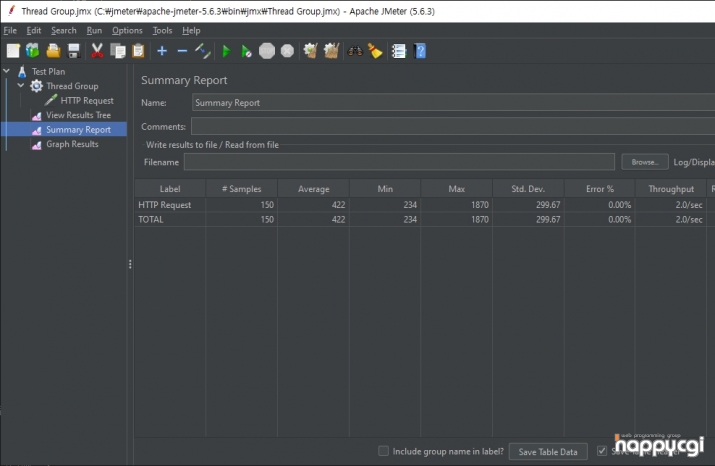The width and height of the screenshot is (715, 466).
Task: Open the Help menu
Action: click(x=191, y=30)
